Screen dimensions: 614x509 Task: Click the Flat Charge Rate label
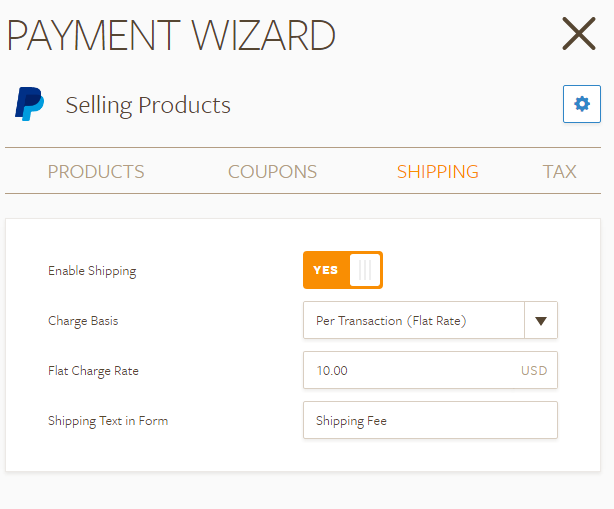[93, 371]
